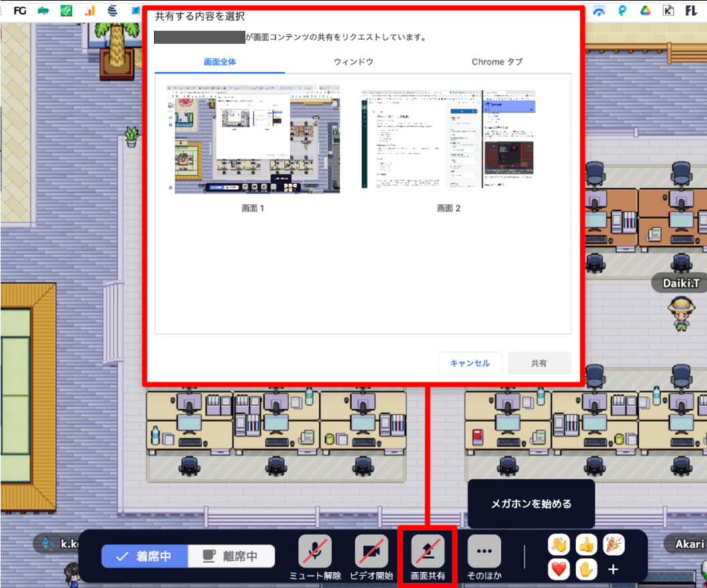
Task: Open the そのほか more options button
Action: click(484, 551)
